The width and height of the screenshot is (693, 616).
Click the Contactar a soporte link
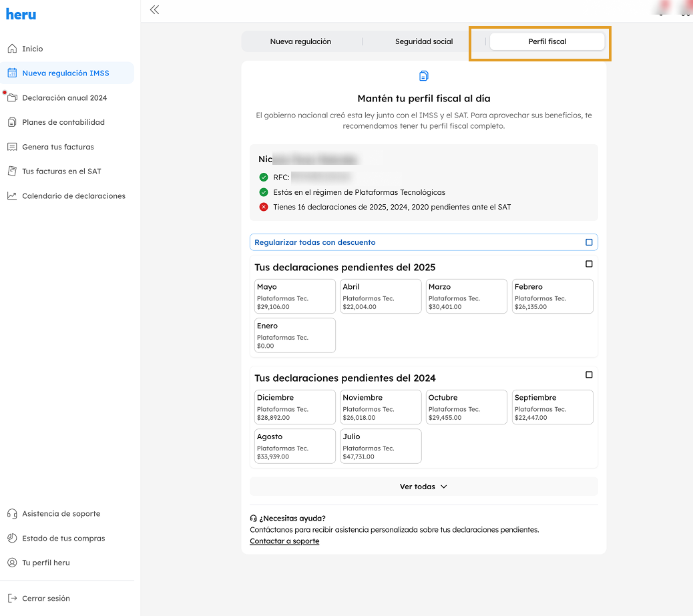pos(284,541)
